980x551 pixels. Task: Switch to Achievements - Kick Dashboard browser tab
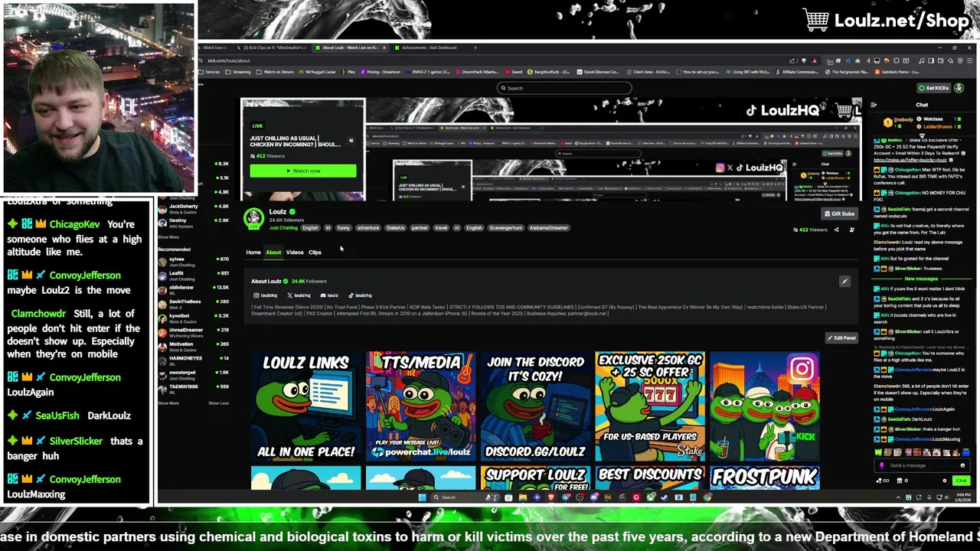coord(430,47)
